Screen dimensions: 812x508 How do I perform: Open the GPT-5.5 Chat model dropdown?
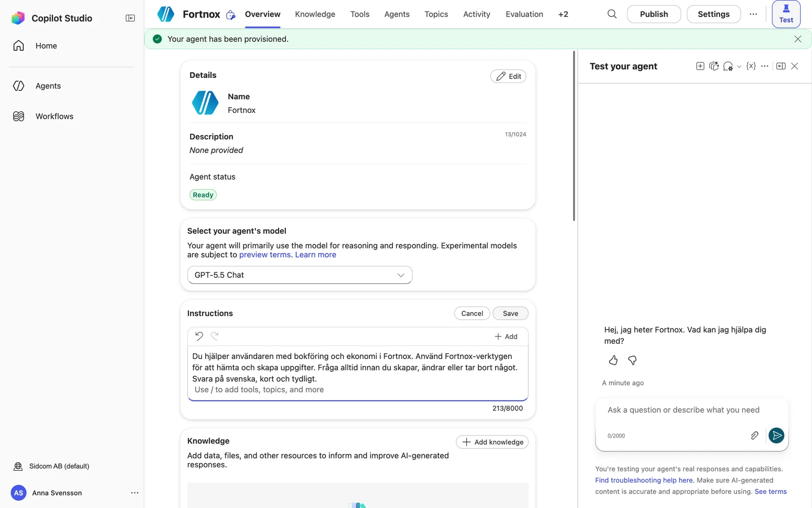pos(300,275)
